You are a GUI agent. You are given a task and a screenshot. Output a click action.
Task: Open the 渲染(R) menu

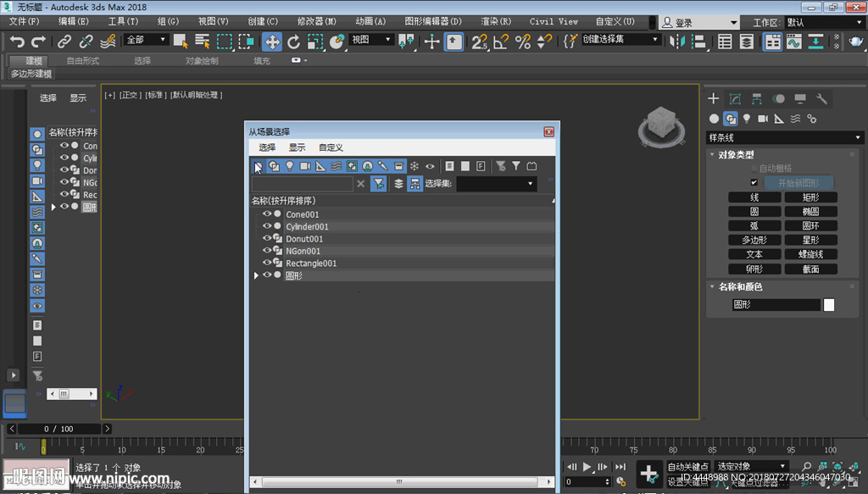click(x=496, y=21)
